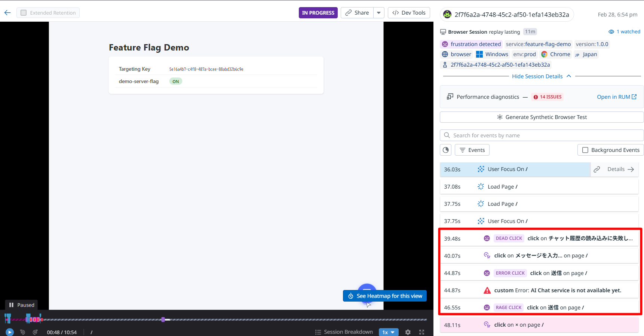Click the rewind 10 seconds icon

[22, 332]
